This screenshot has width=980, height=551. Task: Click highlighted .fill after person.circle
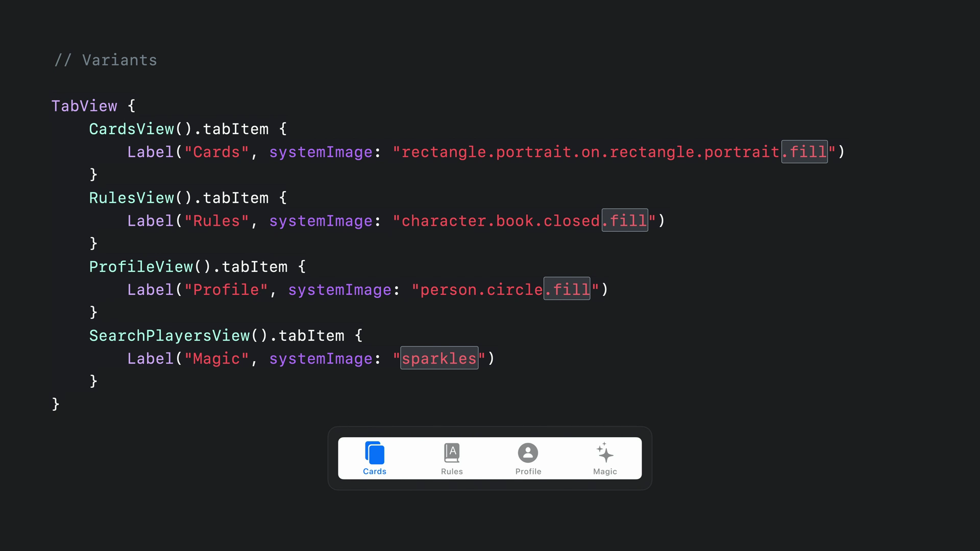[x=567, y=290]
